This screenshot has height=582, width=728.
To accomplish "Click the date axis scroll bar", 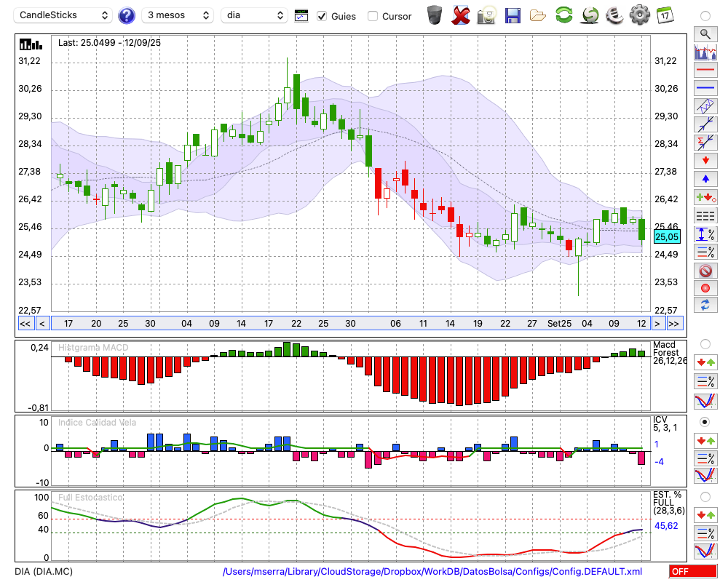I will [x=350, y=324].
